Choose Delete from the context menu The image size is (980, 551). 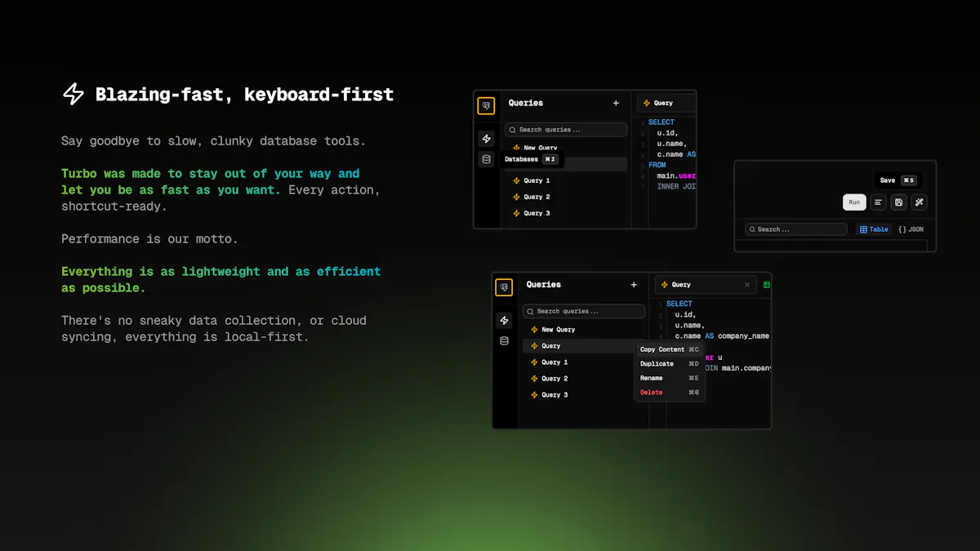[670, 393]
